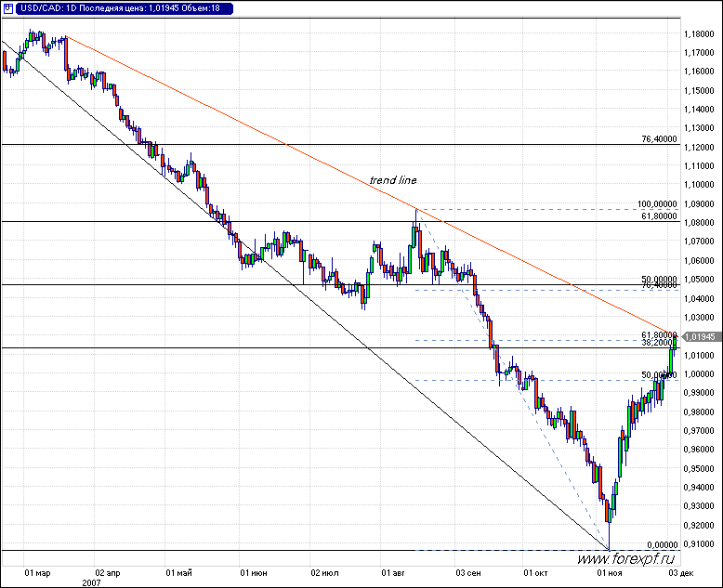
Task: Click the 01 мар date on the time axis
Action: tap(38, 573)
